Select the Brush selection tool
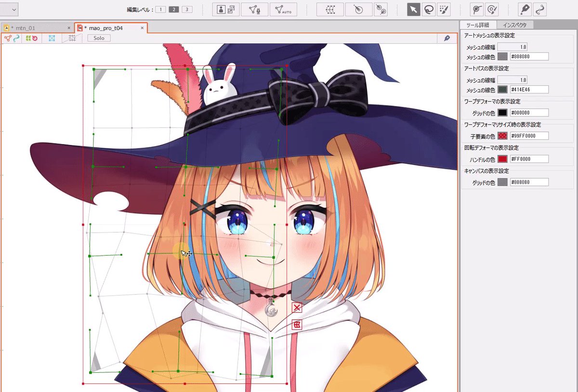The image size is (578, 392). [x=444, y=9]
